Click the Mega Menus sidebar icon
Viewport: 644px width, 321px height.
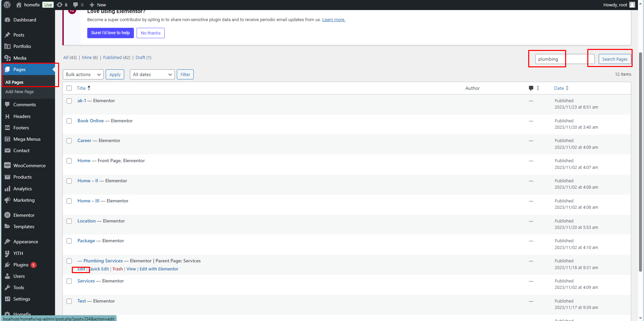(7, 139)
